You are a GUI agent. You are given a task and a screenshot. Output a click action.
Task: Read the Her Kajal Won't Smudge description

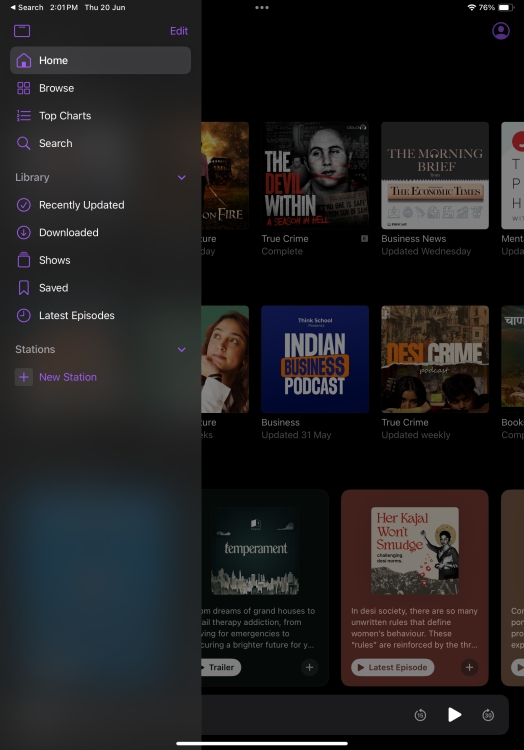415,628
